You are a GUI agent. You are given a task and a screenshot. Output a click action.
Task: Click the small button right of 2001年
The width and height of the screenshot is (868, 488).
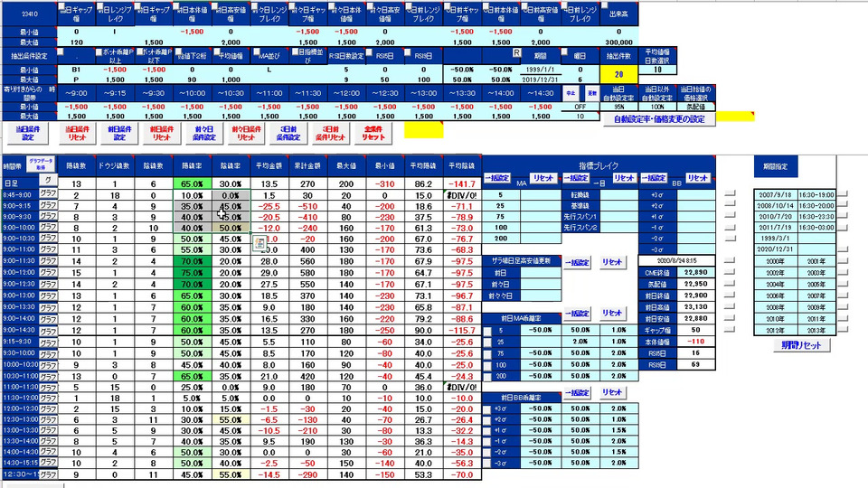click(x=843, y=261)
